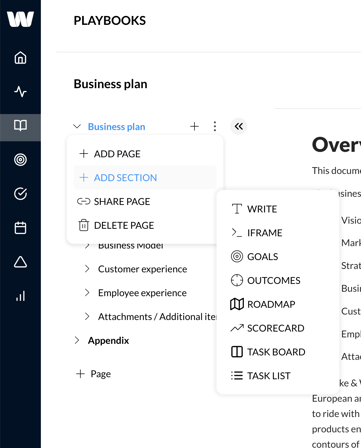Choose DELETE PAGE from the menu
Image resolution: width=361 pixels, height=448 pixels.
pos(145,225)
